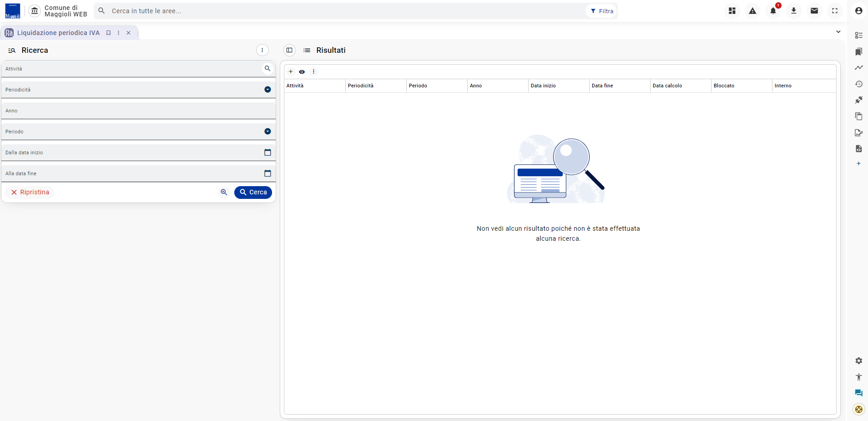The image size is (868, 421).
Task: Open the settings gear in sidebar
Action: coord(858,361)
